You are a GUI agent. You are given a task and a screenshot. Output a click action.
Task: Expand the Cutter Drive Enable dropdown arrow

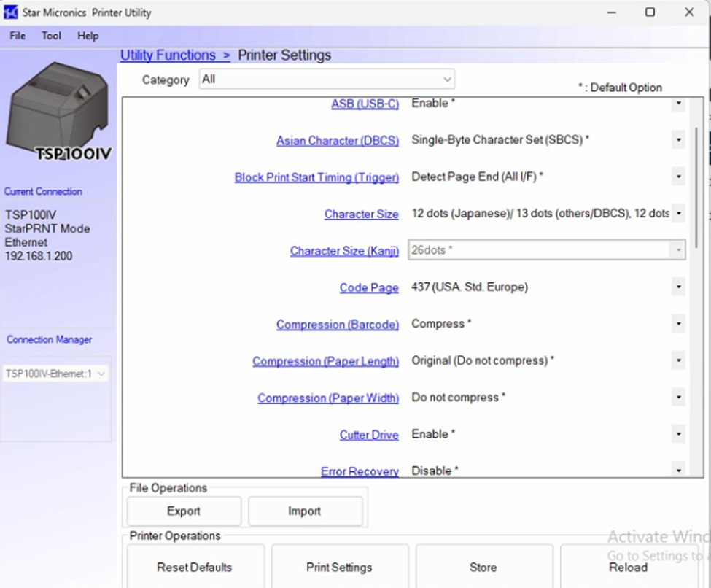pyautogui.click(x=678, y=434)
